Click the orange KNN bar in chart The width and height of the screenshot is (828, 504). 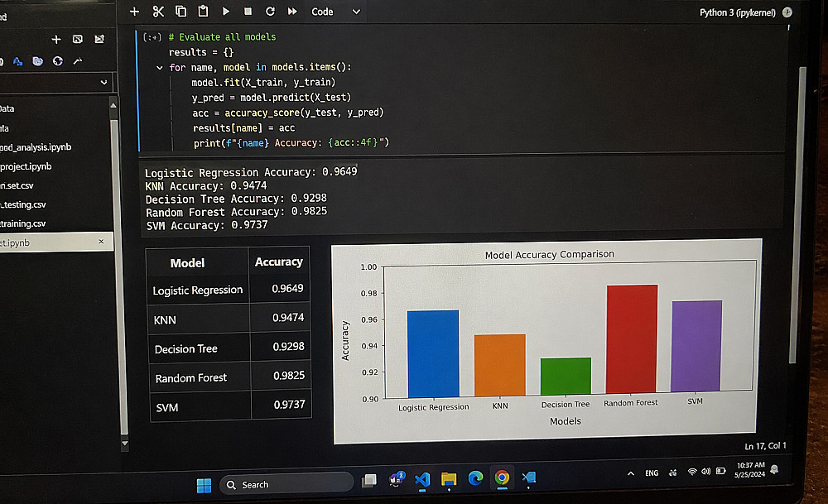click(499, 365)
